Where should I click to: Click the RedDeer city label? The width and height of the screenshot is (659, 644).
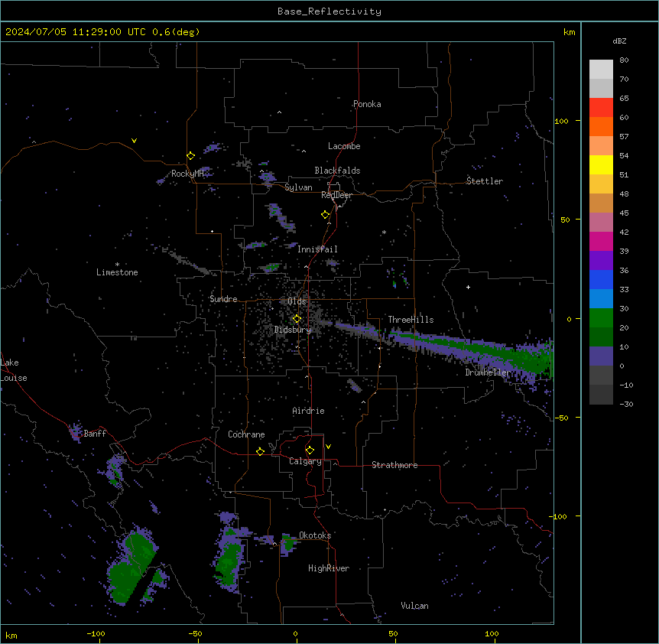coord(336,195)
